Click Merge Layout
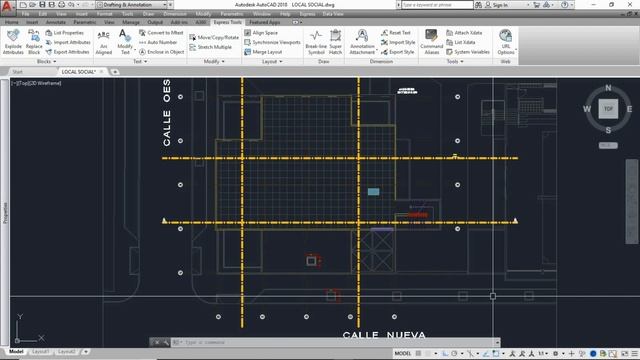The height and width of the screenshot is (360, 640). tap(263, 52)
